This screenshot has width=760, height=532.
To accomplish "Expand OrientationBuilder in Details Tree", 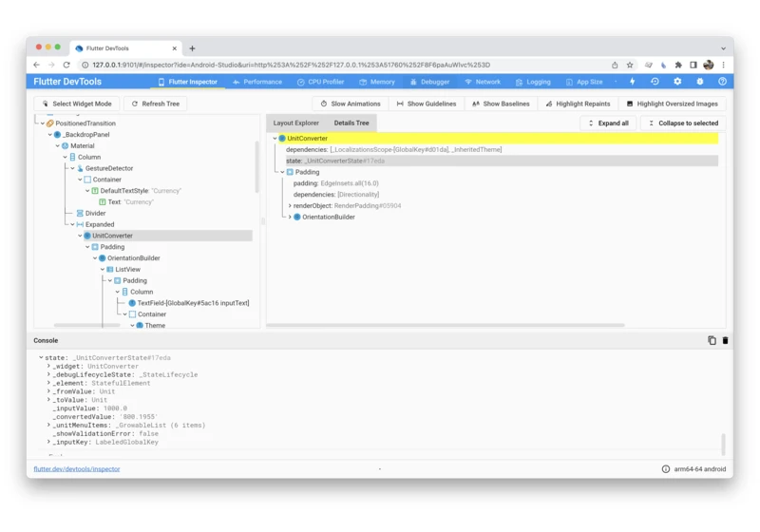I will [x=290, y=217].
